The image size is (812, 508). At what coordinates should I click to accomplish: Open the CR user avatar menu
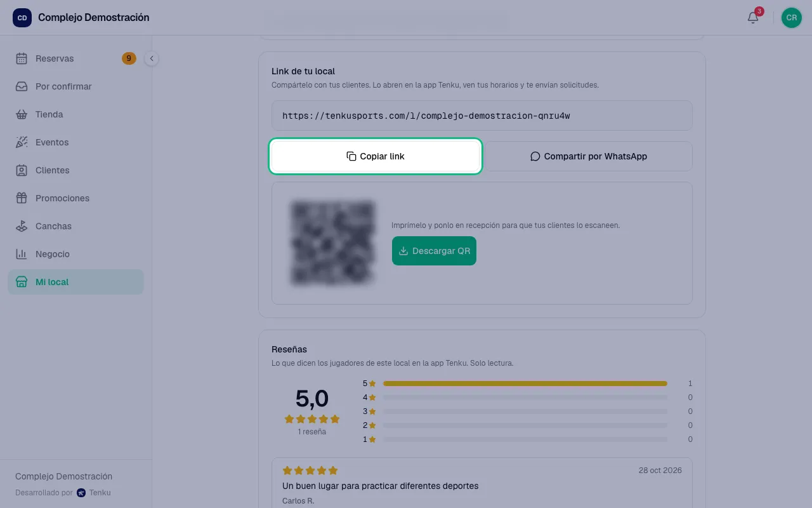792,18
